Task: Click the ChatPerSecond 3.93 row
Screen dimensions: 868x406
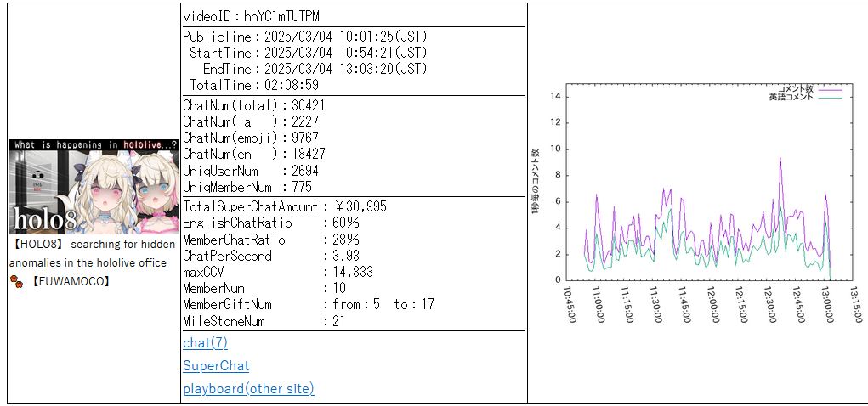Action: [271, 257]
